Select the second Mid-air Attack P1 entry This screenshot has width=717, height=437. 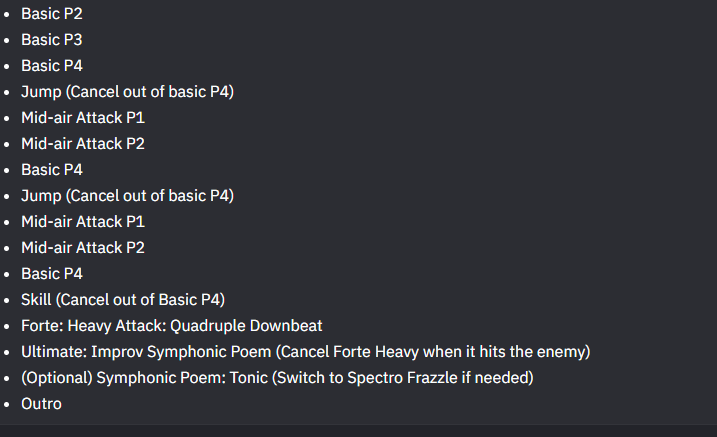tap(83, 222)
